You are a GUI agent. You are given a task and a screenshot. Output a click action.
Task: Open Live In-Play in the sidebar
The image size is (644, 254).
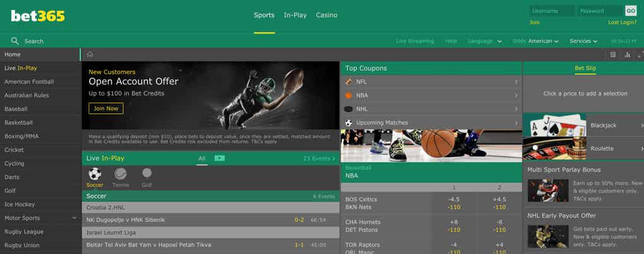40,68
